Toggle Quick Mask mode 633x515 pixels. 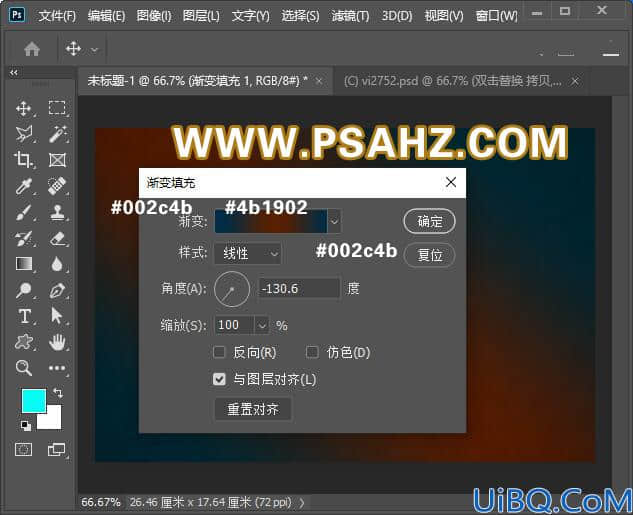point(23,449)
